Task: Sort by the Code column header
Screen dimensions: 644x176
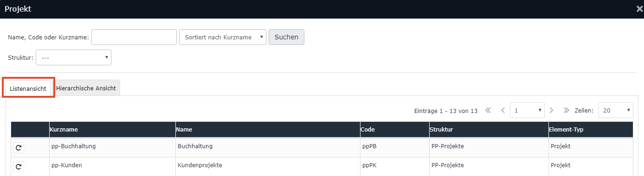Action: (394, 130)
